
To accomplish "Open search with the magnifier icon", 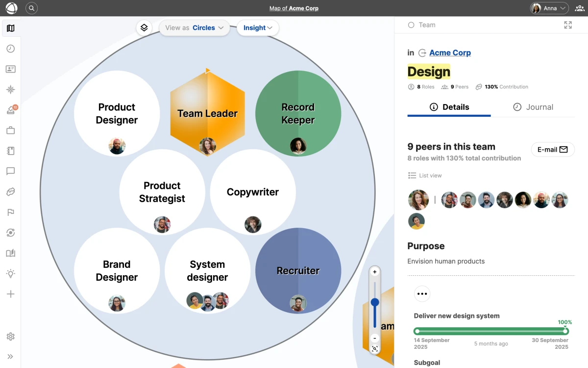I will tap(31, 8).
